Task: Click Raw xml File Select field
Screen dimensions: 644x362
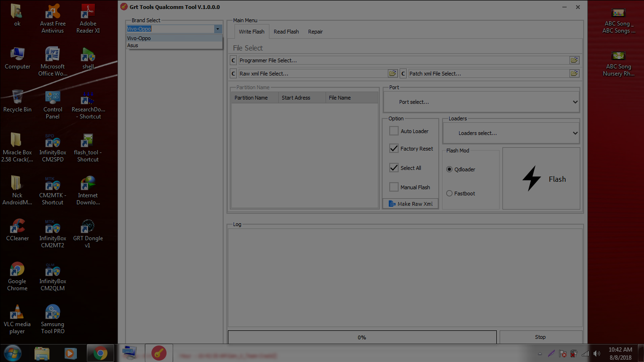Action: coord(313,74)
